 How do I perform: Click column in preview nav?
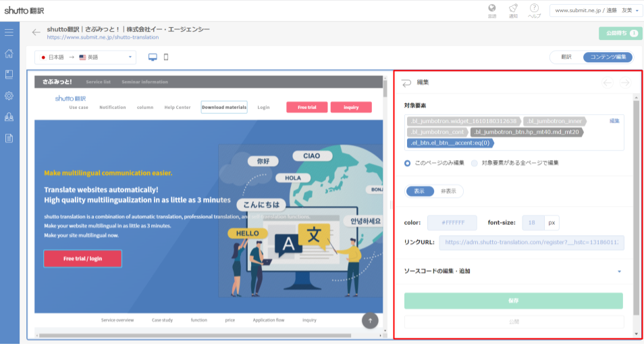point(145,107)
